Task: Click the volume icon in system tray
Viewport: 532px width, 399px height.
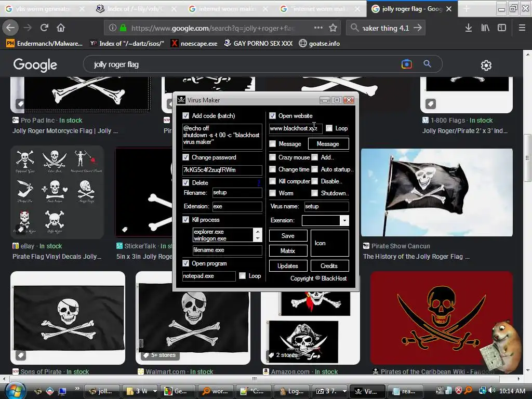Action: pos(492,391)
